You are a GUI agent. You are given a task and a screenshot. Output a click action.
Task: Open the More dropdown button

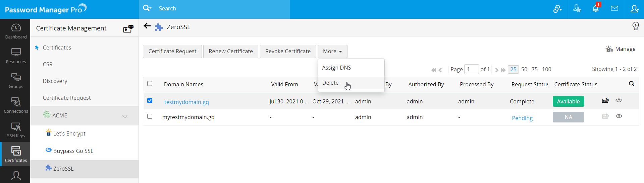point(332,52)
